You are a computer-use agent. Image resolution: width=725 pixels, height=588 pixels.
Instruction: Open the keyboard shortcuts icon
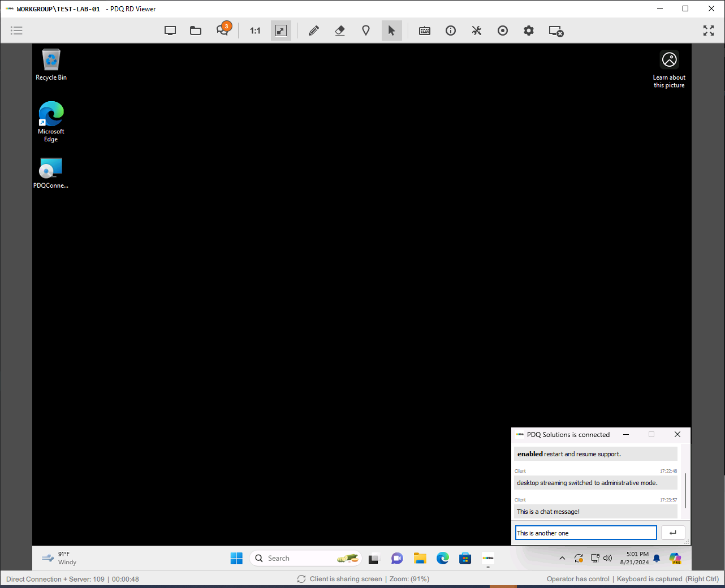[425, 31]
